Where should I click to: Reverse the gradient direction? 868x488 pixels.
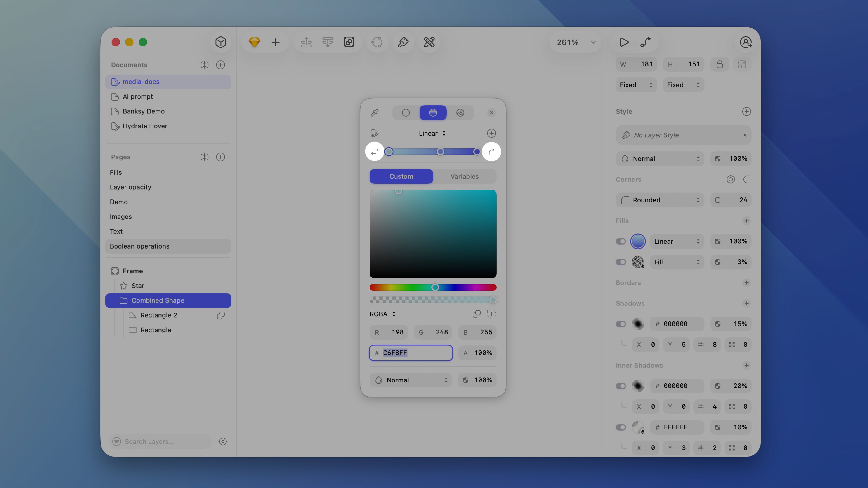[x=374, y=151]
